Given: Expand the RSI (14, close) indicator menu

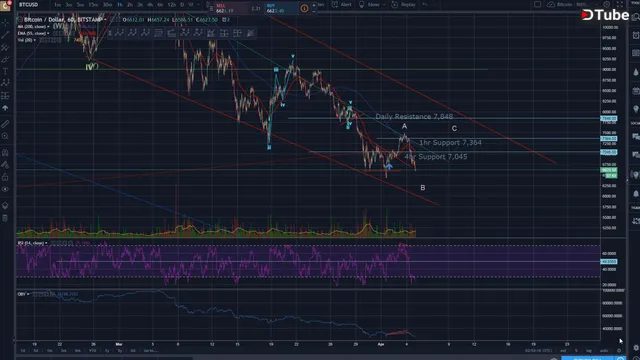Looking at the screenshot, I should click(46, 243).
